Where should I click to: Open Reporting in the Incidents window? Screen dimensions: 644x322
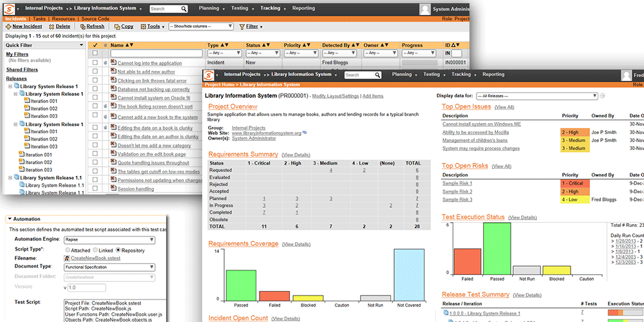coord(303,8)
